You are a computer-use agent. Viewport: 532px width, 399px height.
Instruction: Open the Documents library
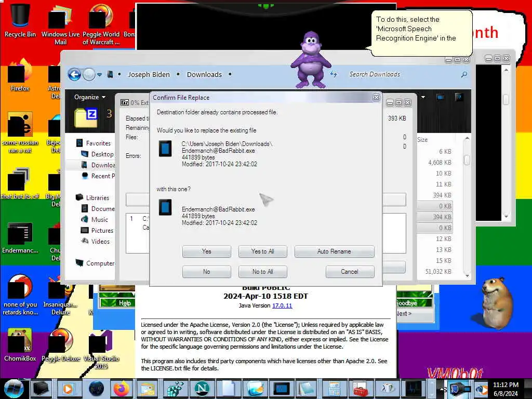pos(98,209)
